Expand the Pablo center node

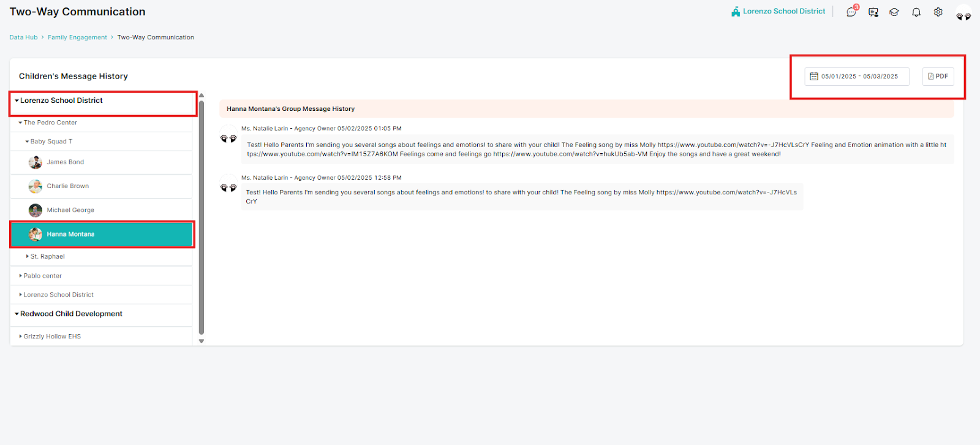pyautogui.click(x=21, y=276)
